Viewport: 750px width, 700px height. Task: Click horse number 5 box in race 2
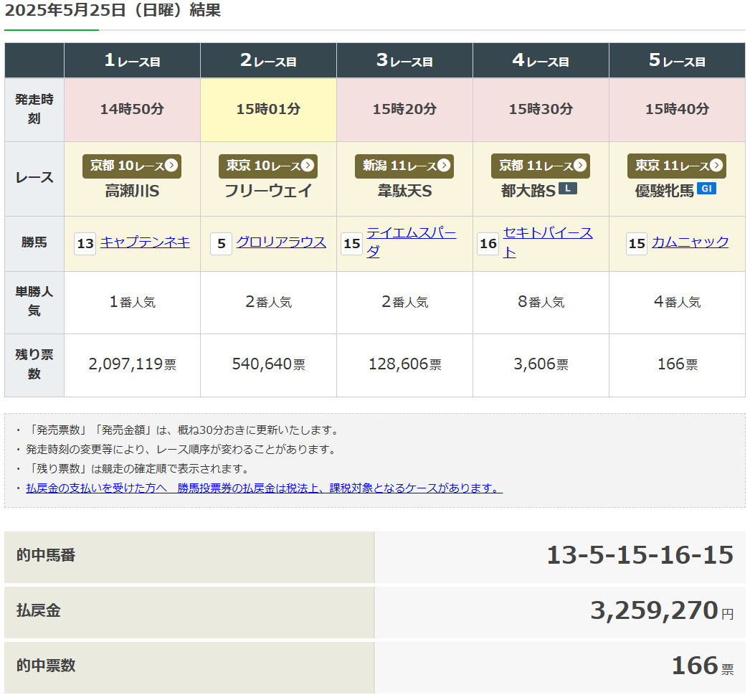(x=222, y=244)
